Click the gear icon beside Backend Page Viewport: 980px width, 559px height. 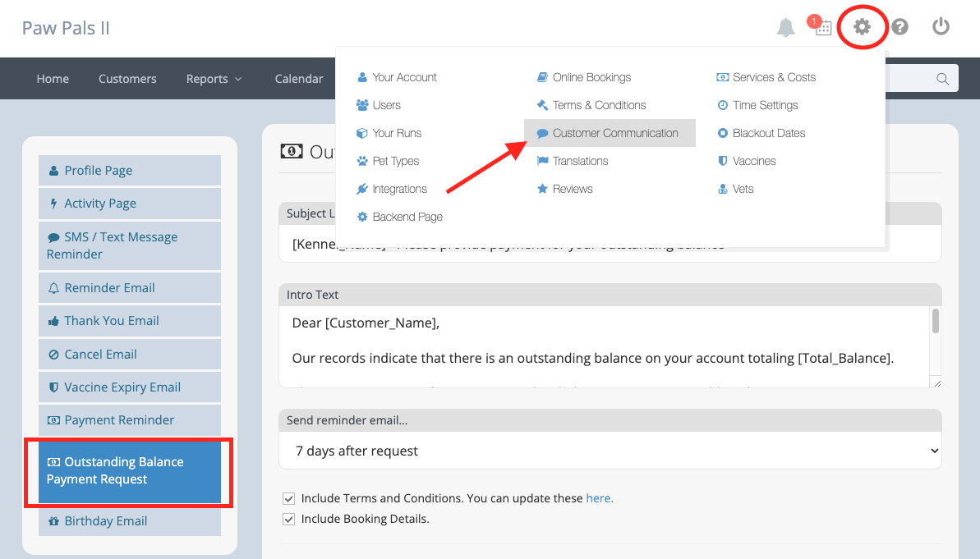pyautogui.click(x=362, y=217)
